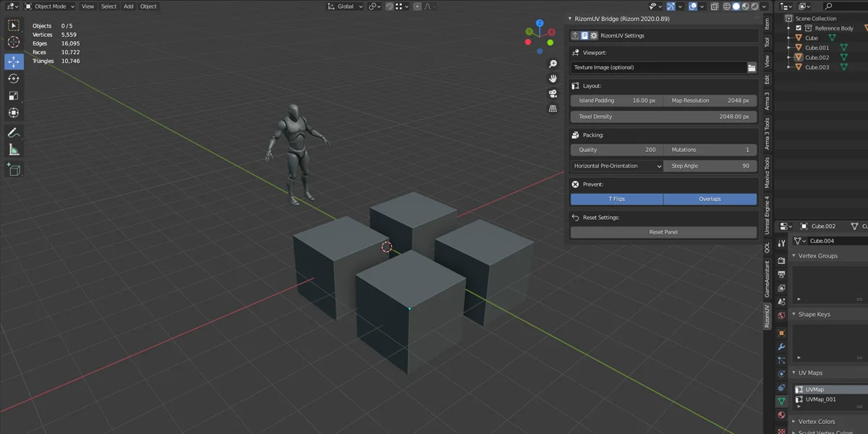Select the Rotate tool

(13, 79)
